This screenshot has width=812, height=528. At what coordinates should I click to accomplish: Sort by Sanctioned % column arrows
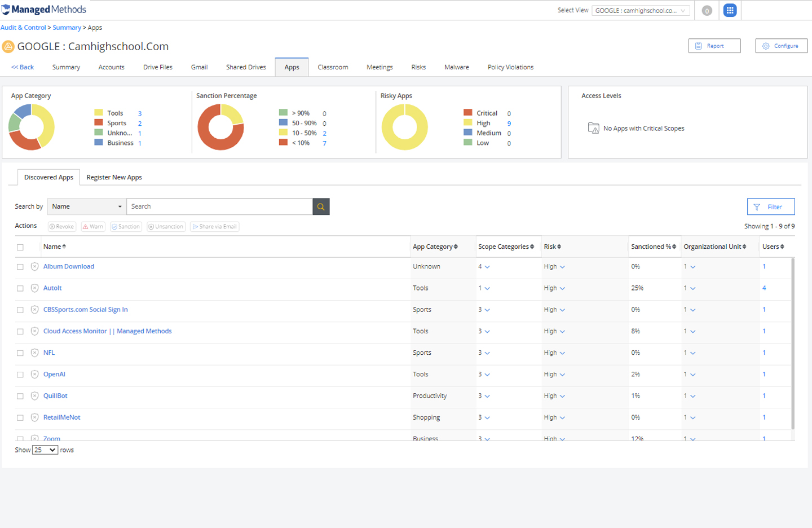point(674,247)
